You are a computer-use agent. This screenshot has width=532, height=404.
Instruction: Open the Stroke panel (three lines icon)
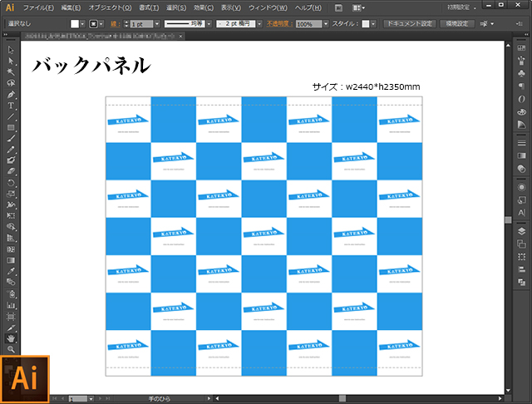point(521,143)
